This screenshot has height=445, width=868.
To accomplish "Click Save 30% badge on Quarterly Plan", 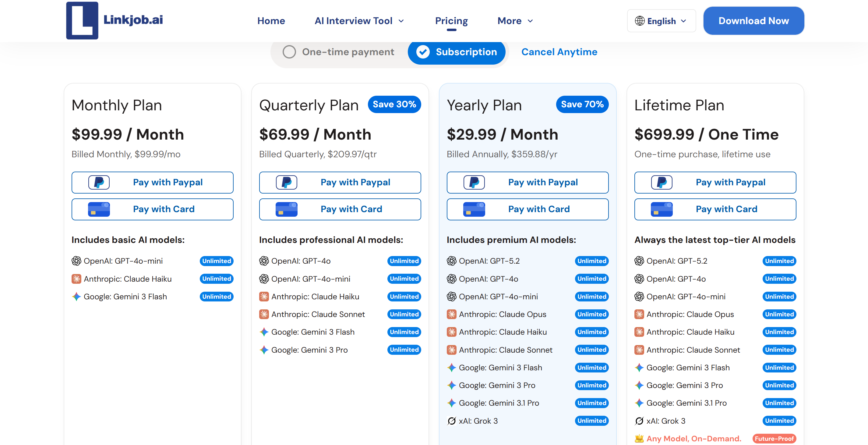I will [395, 105].
